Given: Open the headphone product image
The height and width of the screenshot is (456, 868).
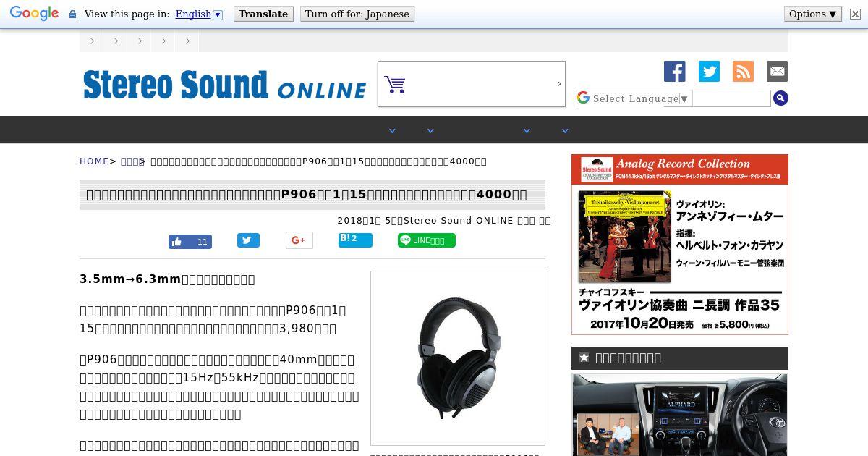Looking at the screenshot, I should [x=458, y=358].
